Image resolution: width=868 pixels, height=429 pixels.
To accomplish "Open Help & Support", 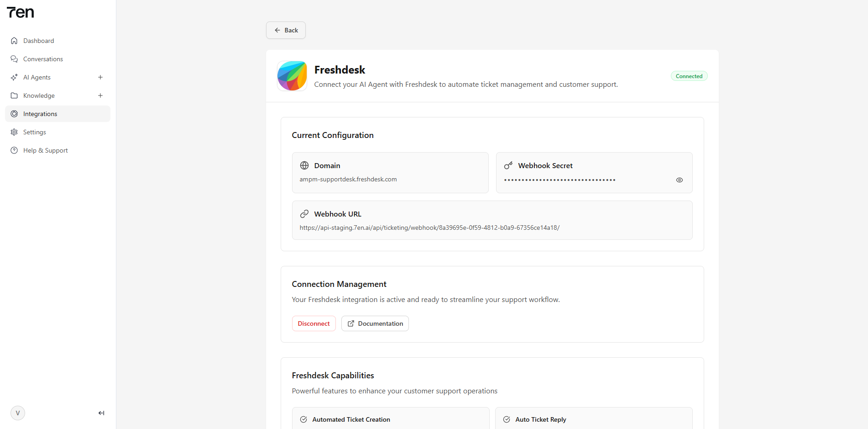I will pos(45,150).
